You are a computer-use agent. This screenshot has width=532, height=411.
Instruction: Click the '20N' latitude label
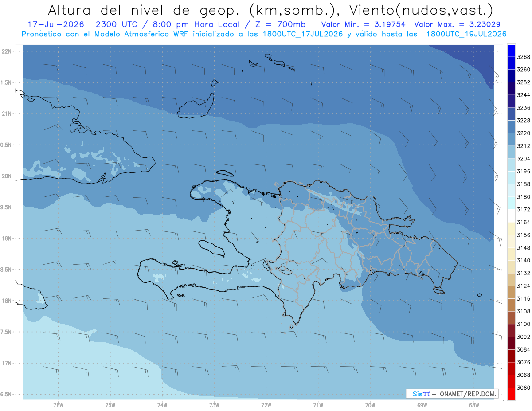coord(7,176)
